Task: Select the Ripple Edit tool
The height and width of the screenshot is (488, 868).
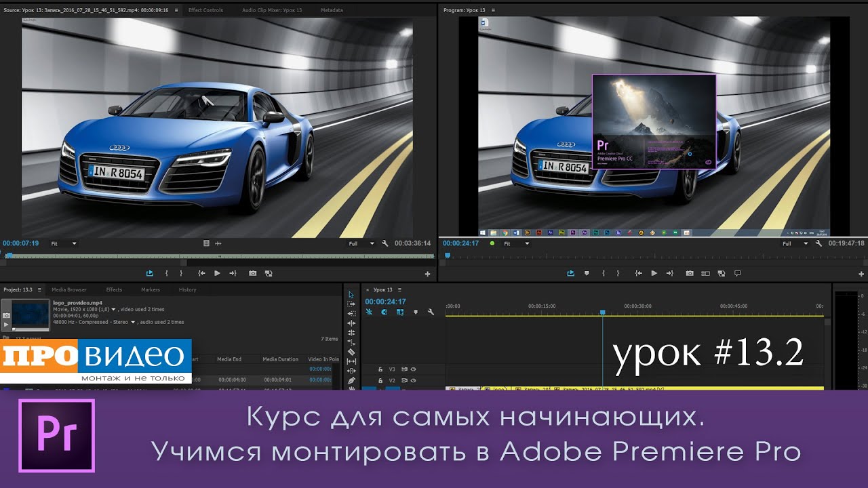Action: tap(351, 323)
